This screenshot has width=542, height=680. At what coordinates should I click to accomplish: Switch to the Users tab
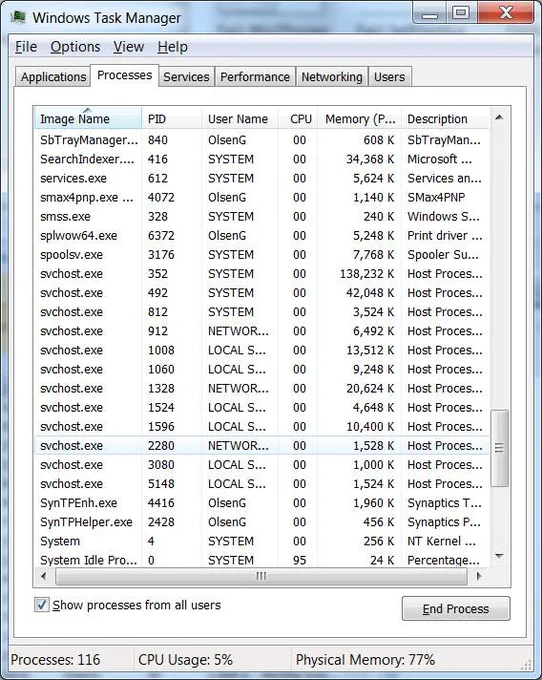(x=389, y=77)
